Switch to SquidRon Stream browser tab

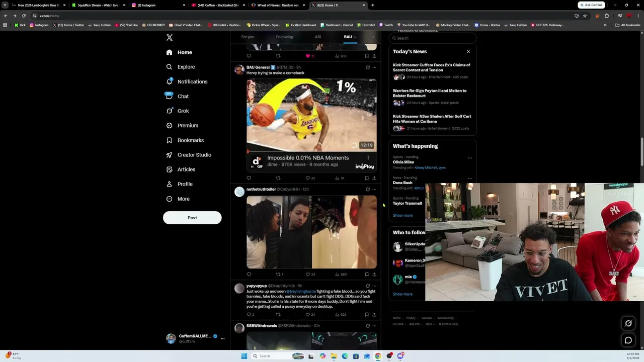(x=98, y=5)
